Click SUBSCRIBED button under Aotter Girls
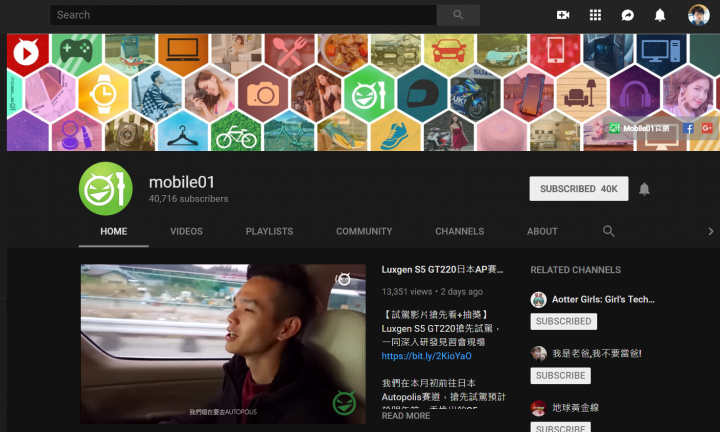720x432 pixels. (563, 321)
